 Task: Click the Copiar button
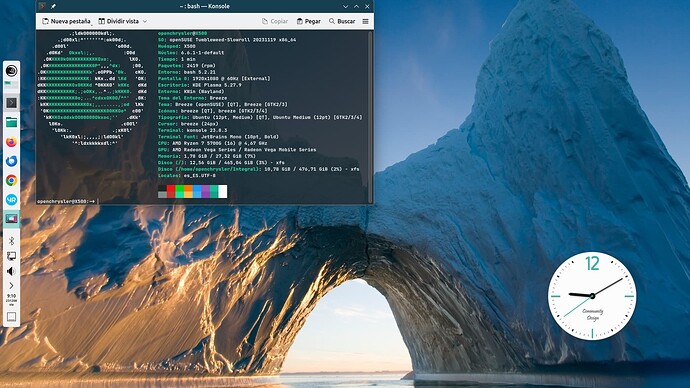click(x=275, y=21)
